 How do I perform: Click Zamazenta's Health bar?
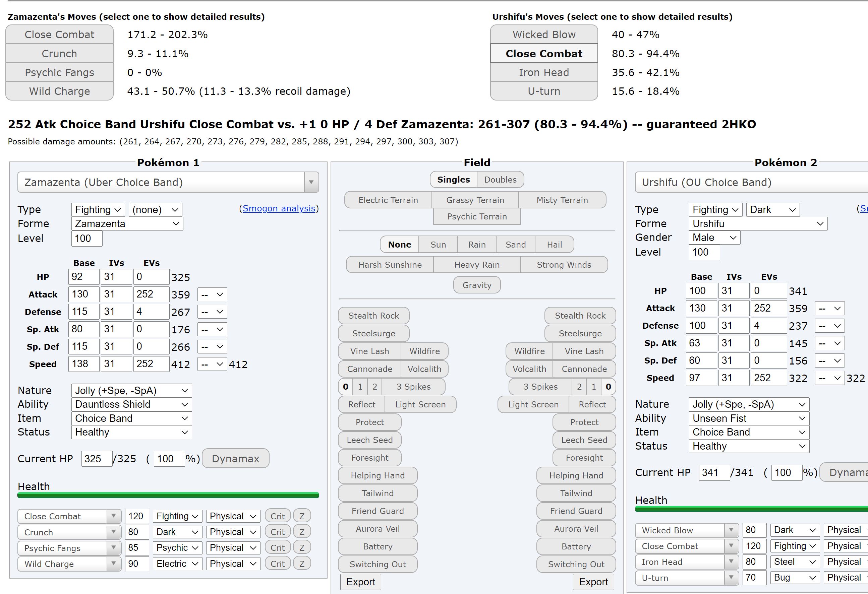click(168, 495)
